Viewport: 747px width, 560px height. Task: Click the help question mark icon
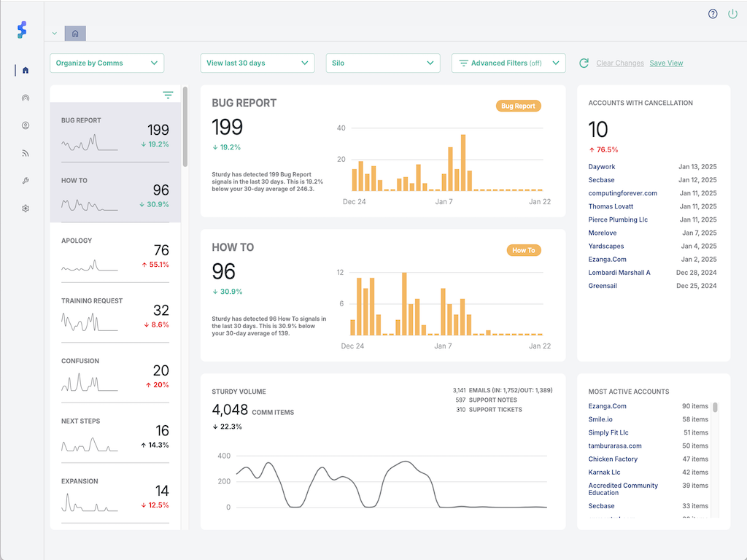(x=713, y=14)
